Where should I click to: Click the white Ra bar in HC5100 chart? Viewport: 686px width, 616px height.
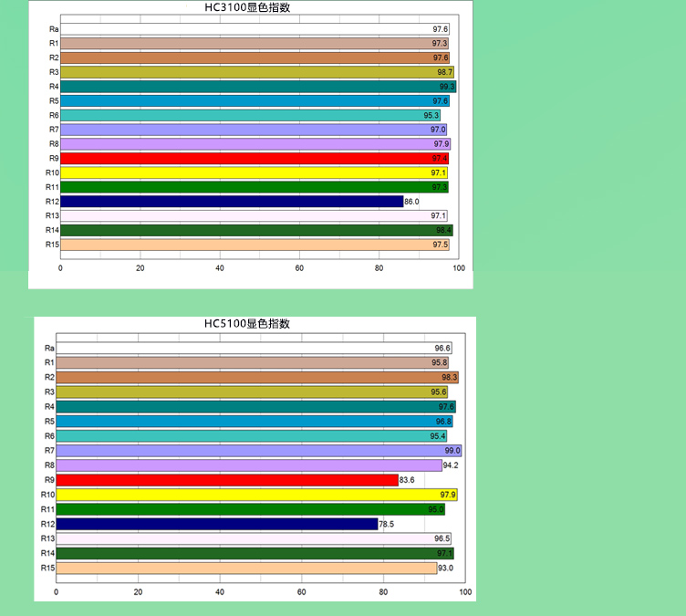coord(255,348)
